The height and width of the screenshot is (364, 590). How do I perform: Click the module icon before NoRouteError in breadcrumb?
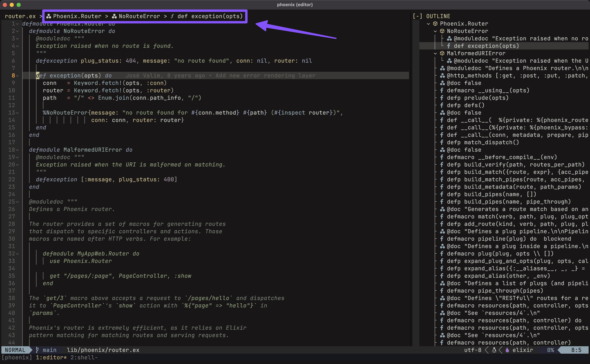point(114,16)
